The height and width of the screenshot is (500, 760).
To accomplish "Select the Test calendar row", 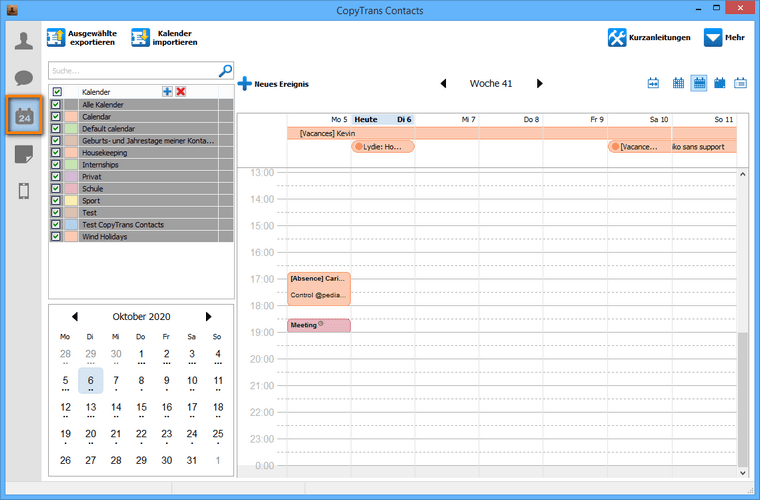I will tap(141, 213).
